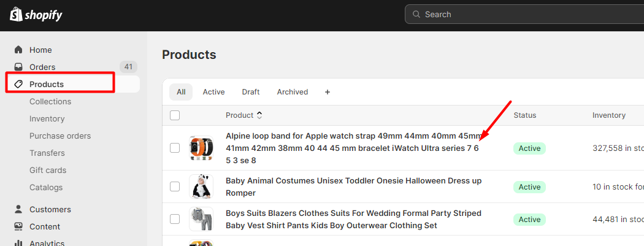Open the Alpine loop band product thumbnail
The image size is (644, 246).
click(x=201, y=148)
